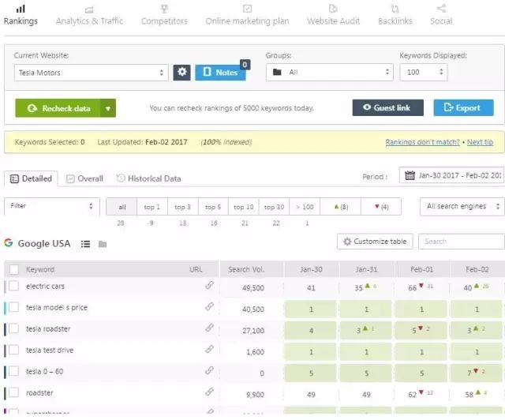Click the website settings gear icon
Image resolution: width=505 pixels, height=420 pixels.
coord(182,72)
